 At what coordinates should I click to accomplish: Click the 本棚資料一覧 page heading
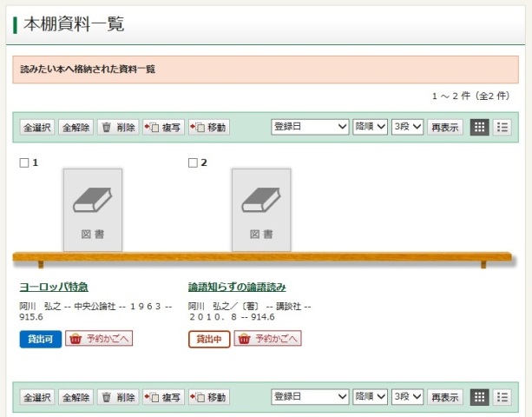74,24
